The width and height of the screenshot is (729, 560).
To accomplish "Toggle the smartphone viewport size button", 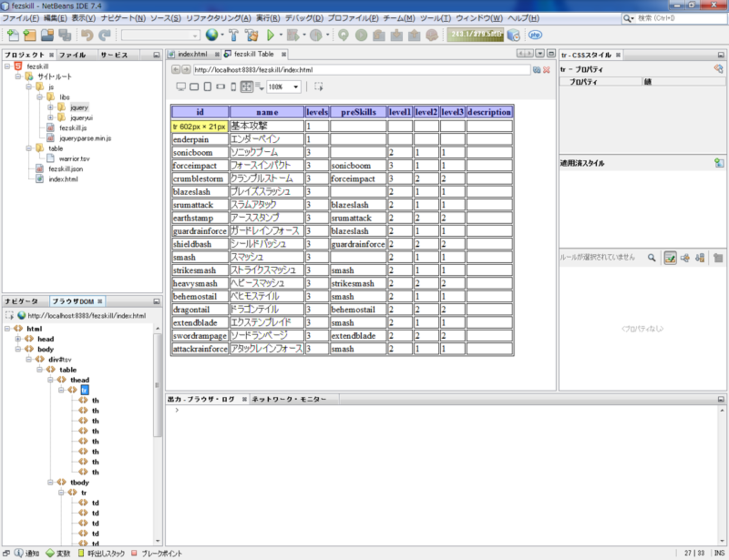I will (x=233, y=87).
